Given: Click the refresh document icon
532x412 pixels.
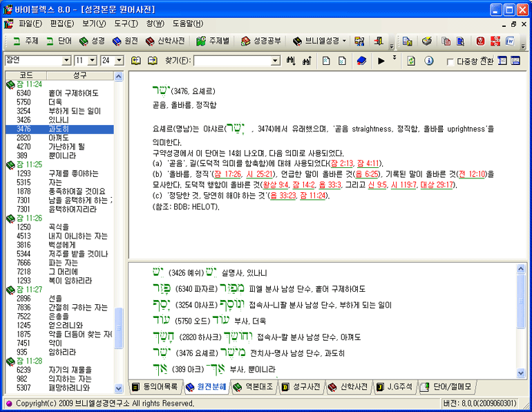Looking at the screenshot, I should pos(411,61).
